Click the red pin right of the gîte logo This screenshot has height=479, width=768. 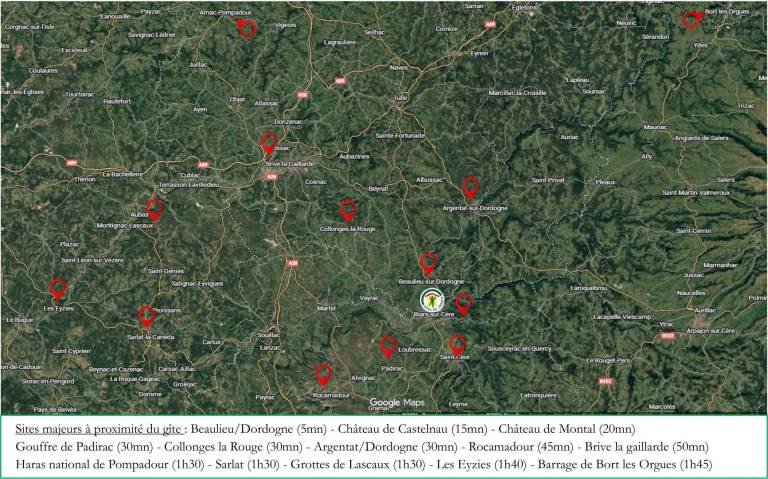click(464, 305)
